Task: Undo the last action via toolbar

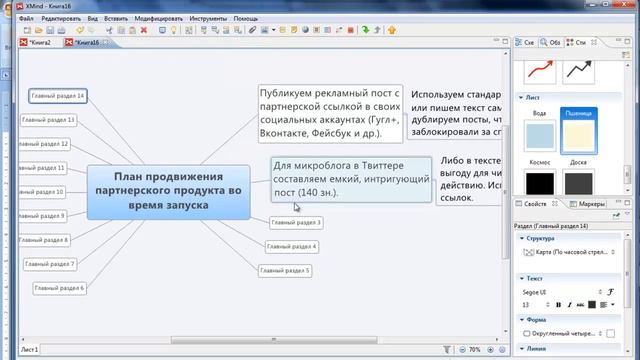Action: tap(80, 30)
